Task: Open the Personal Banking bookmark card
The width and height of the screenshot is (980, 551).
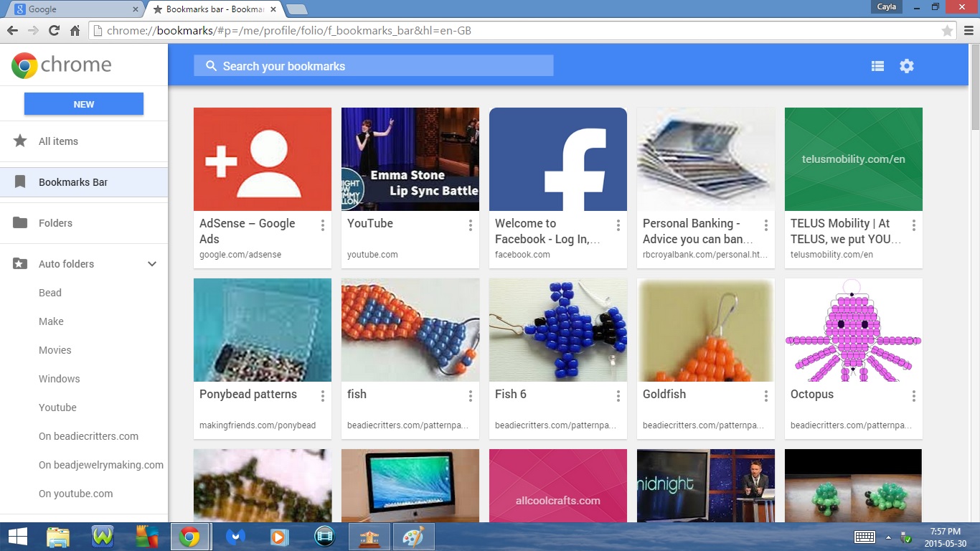Action: (706, 188)
